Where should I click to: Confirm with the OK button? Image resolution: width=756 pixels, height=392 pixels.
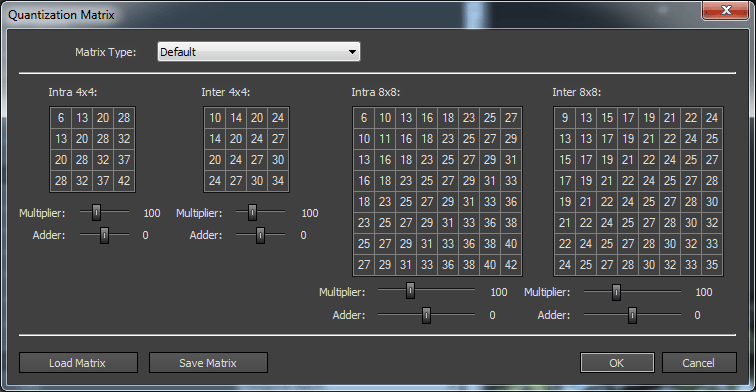(617, 363)
